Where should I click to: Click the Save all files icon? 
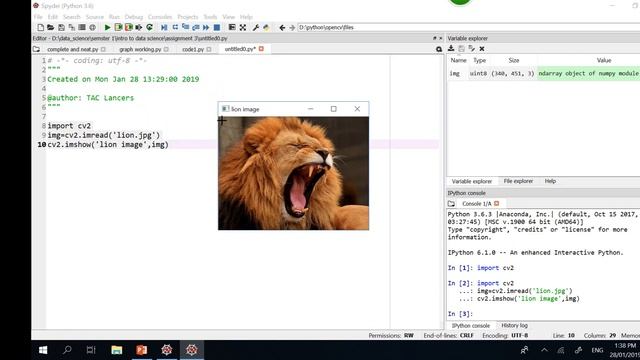(x=72, y=27)
